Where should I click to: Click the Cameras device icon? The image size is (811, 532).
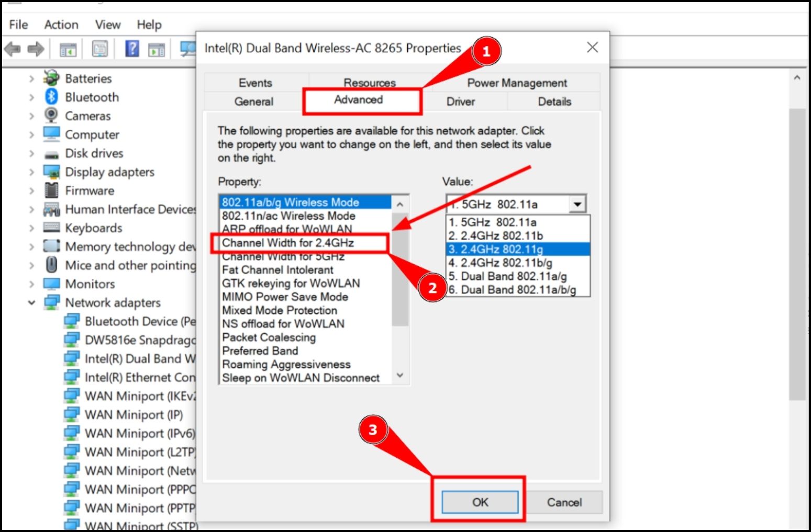tap(51, 116)
